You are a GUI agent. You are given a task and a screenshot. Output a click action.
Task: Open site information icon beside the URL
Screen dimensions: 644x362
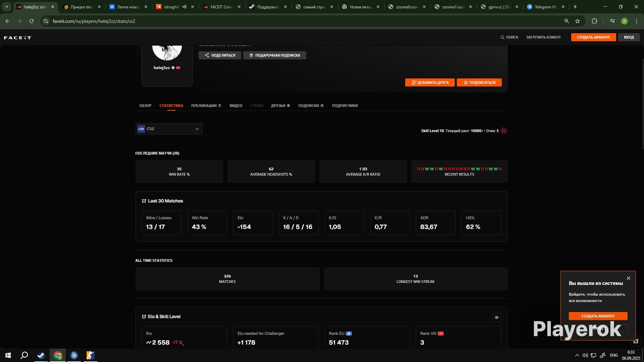[46, 21]
